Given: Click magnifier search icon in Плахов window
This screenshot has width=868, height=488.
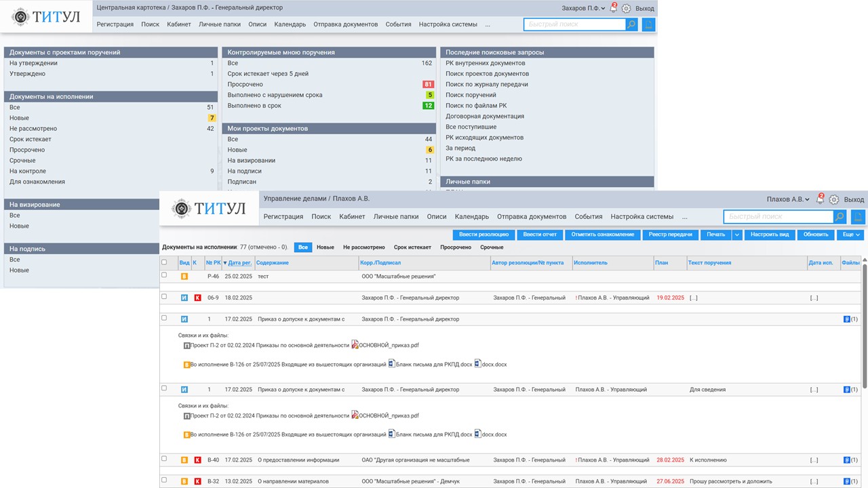Looking at the screenshot, I should (840, 217).
